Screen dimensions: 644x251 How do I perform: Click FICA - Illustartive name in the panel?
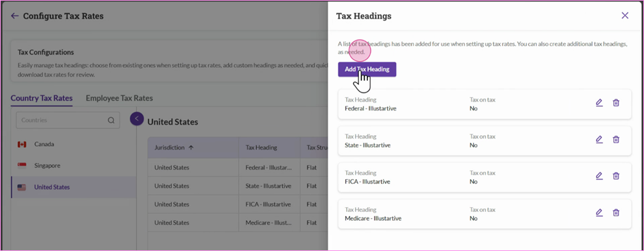click(x=367, y=182)
